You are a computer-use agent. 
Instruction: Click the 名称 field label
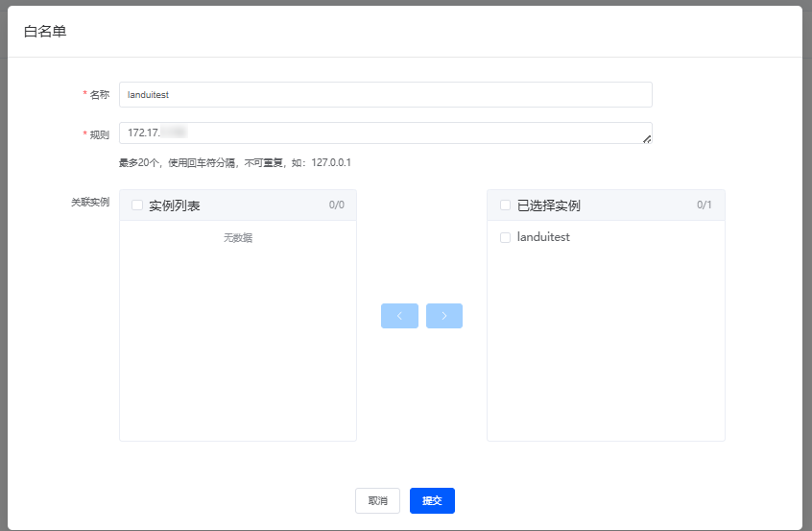pyautogui.click(x=99, y=95)
